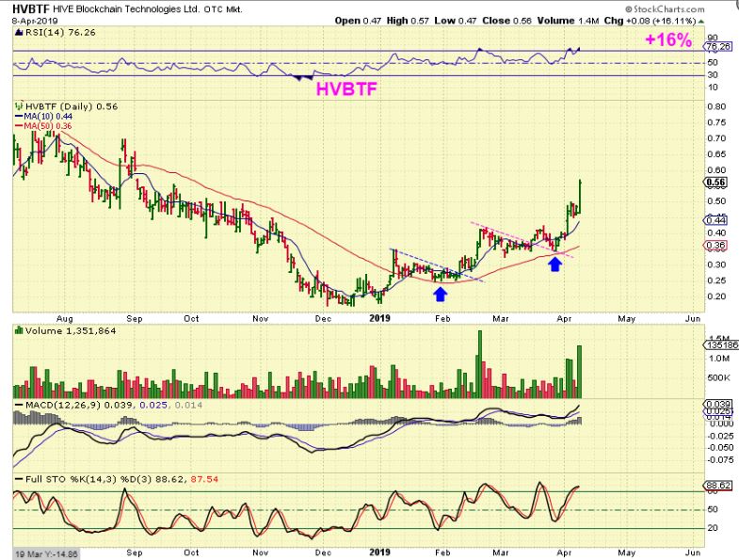Click the HVBTF ticker symbol in header
Screen dimensions: 739x560
coord(31,8)
